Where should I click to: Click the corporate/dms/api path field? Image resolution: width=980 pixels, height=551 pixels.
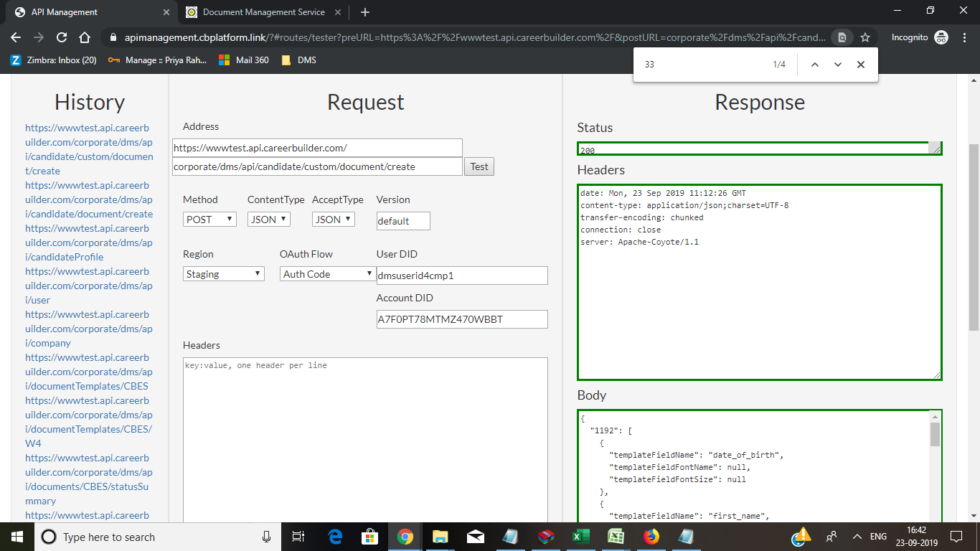click(x=317, y=166)
